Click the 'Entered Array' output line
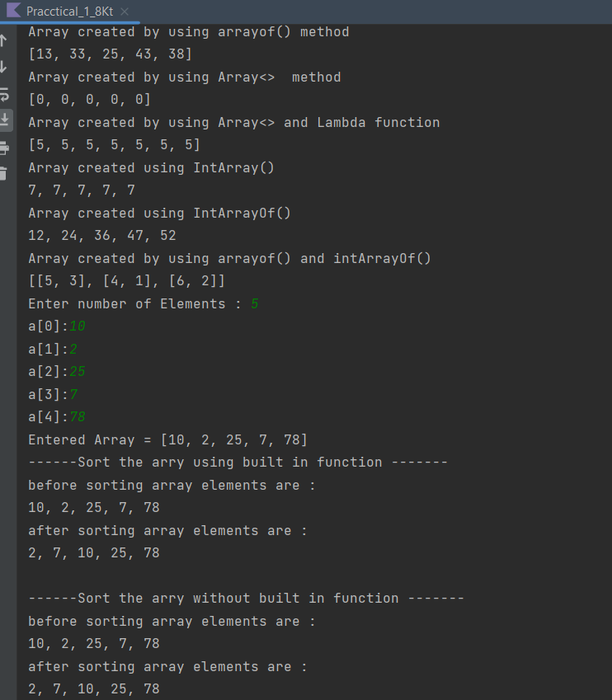The image size is (612, 700). tap(148, 439)
